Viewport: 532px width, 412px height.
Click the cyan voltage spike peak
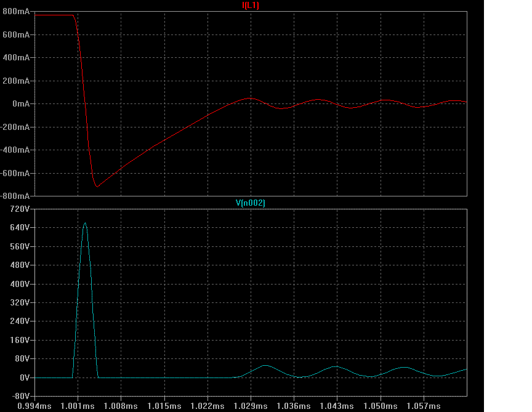pos(85,223)
